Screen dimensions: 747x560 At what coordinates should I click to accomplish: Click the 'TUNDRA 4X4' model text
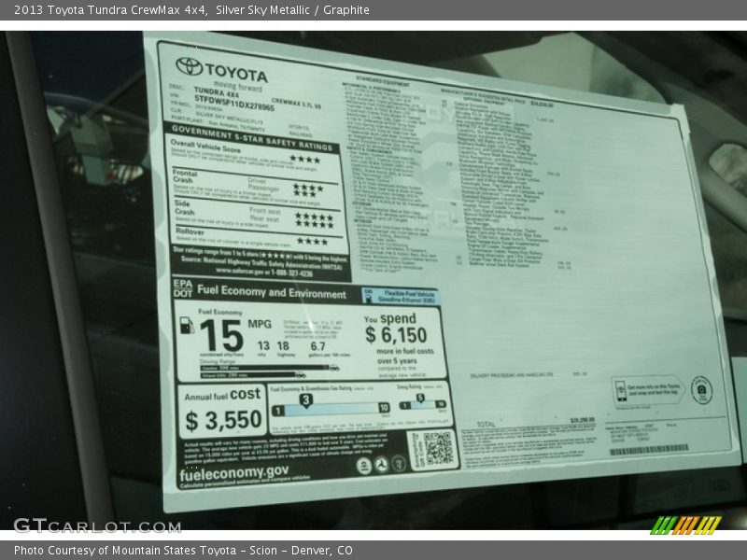pyautogui.click(x=217, y=91)
